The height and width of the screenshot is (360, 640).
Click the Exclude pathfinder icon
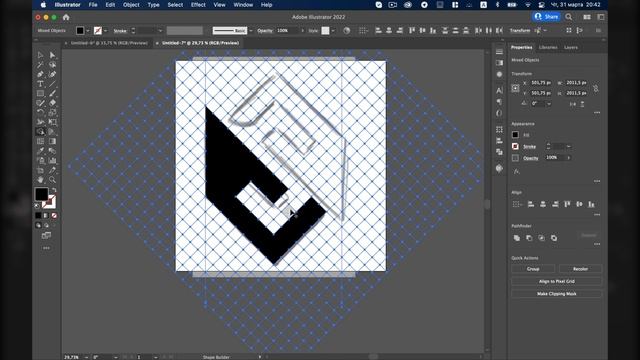click(x=554, y=238)
